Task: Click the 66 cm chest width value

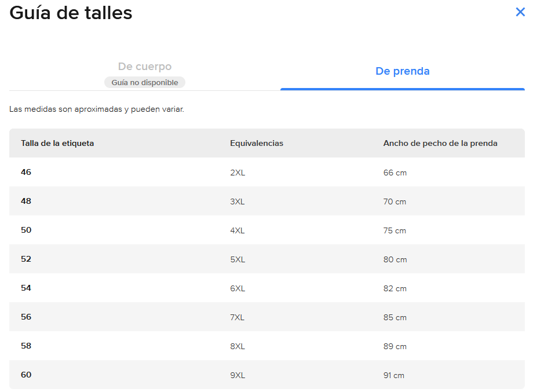Action: [394, 173]
